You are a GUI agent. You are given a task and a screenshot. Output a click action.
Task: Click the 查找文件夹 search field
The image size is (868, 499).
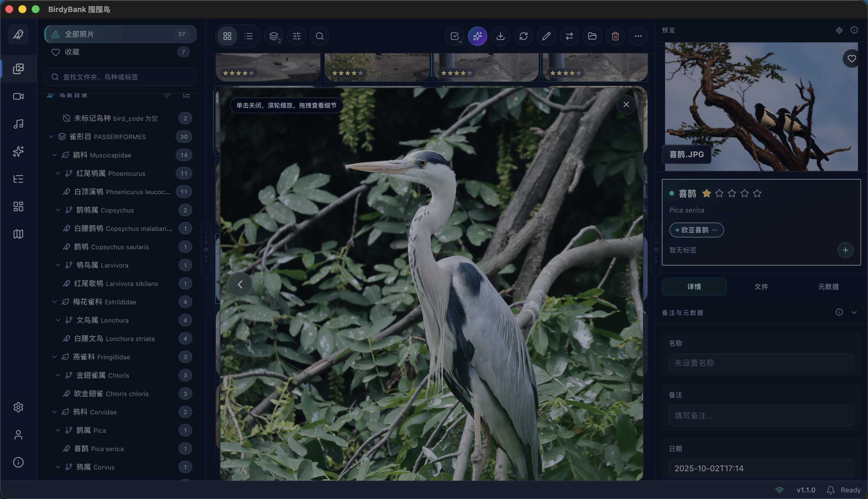[x=120, y=77]
